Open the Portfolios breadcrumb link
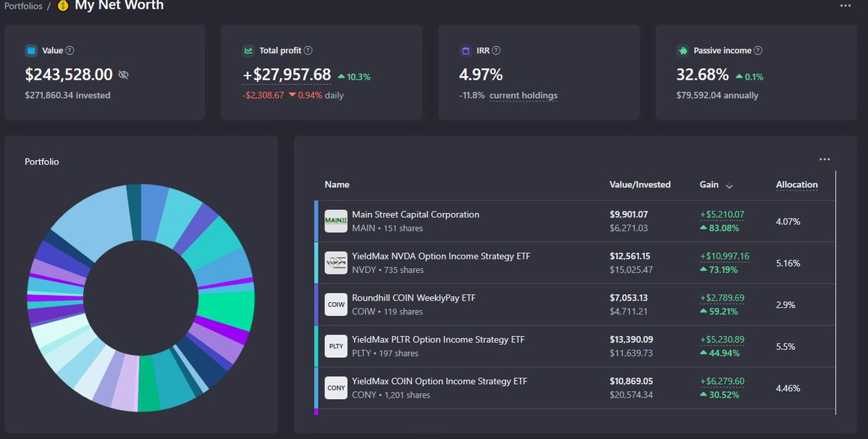The image size is (868, 439). (23, 6)
